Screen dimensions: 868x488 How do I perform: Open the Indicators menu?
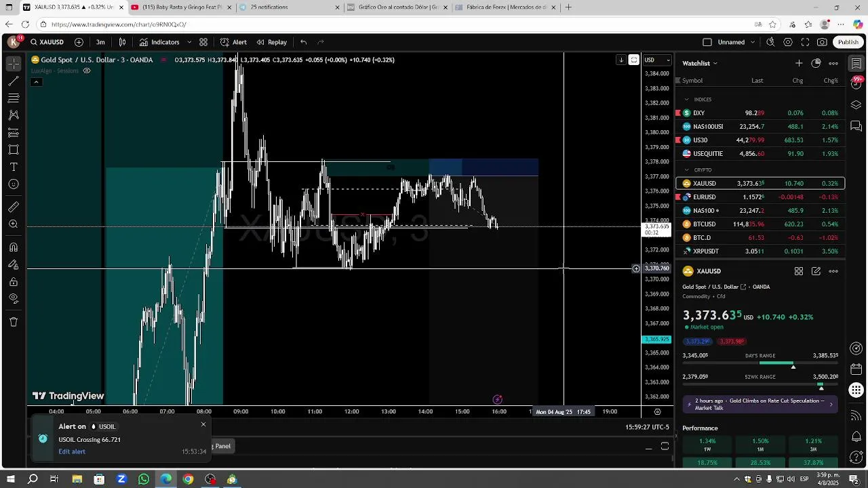159,42
